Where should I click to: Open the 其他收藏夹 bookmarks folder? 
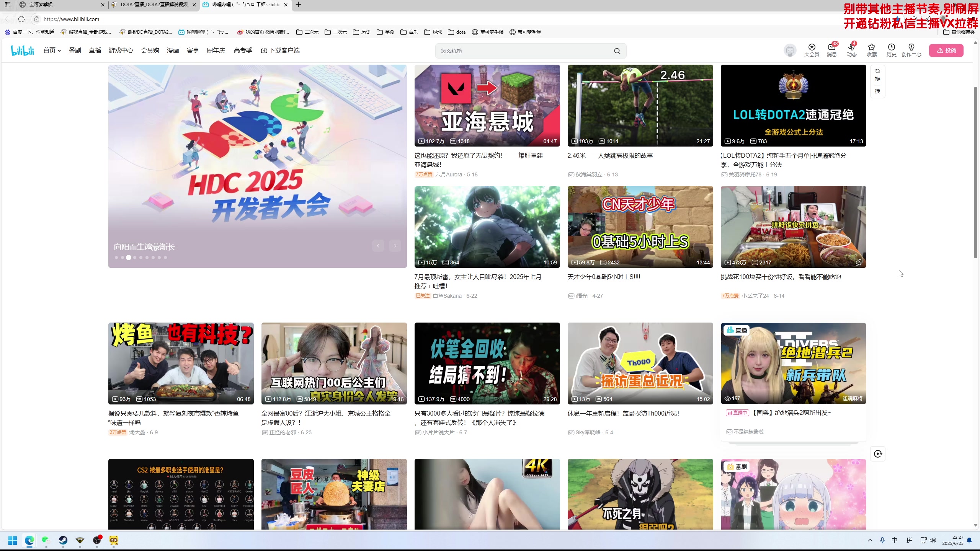(x=959, y=32)
